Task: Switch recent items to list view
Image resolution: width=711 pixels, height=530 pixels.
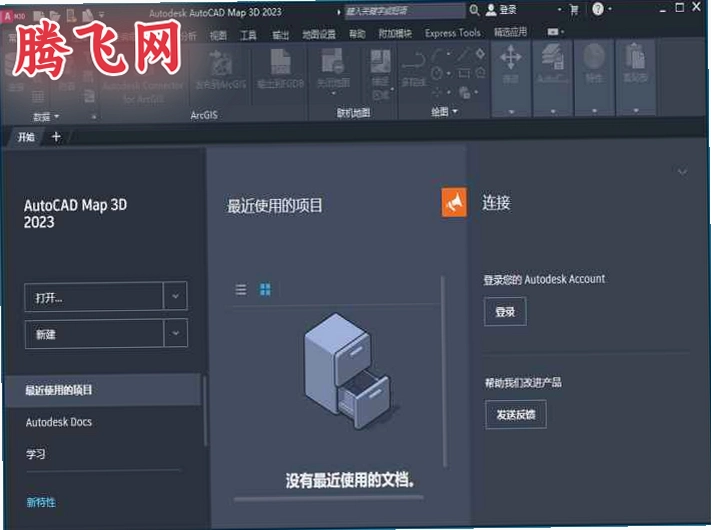Action: coord(241,290)
